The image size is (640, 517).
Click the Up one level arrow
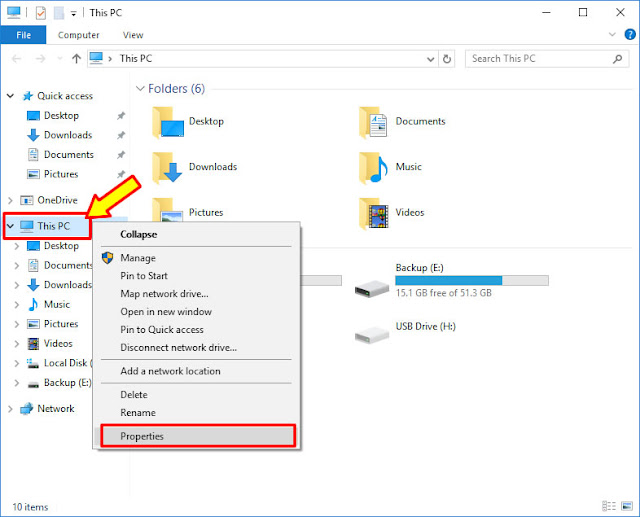(x=76, y=59)
